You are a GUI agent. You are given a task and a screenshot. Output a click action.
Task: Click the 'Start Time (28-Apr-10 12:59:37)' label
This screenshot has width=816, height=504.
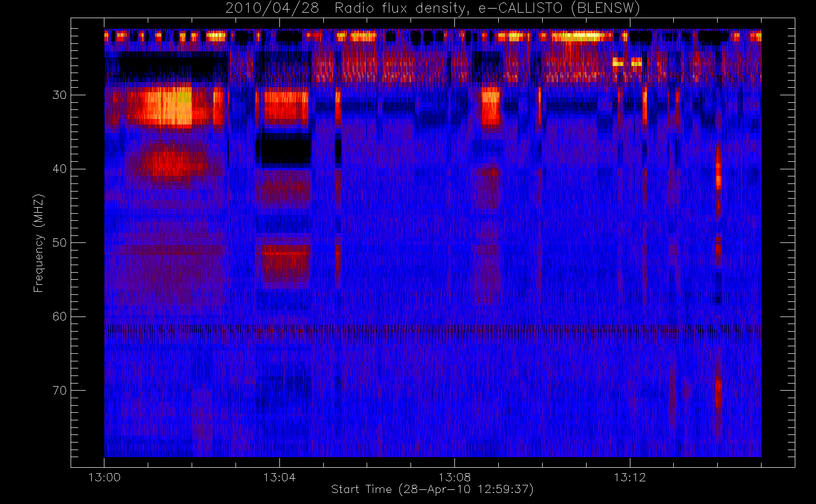point(432,489)
